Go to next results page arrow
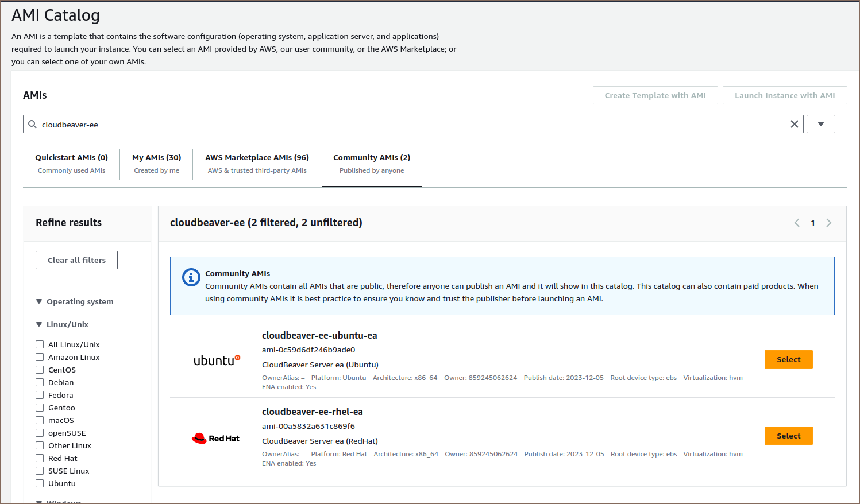 pos(828,223)
